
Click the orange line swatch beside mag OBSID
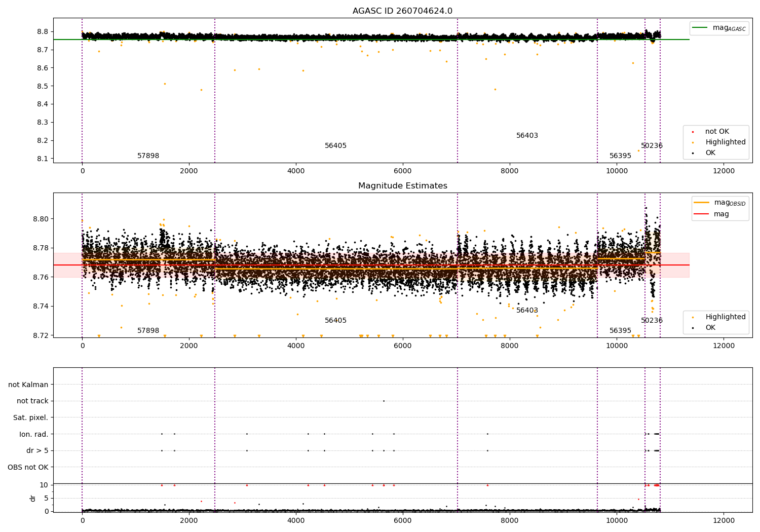tap(701, 203)
